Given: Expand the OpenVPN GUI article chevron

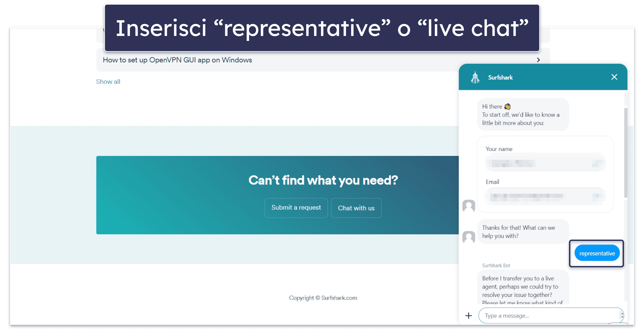Looking at the screenshot, I should pyautogui.click(x=538, y=60).
